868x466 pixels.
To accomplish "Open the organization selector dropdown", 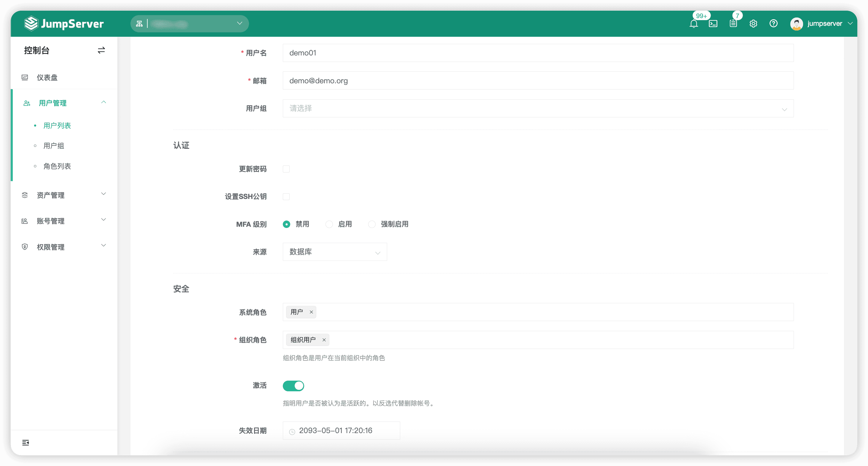I will point(189,24).
